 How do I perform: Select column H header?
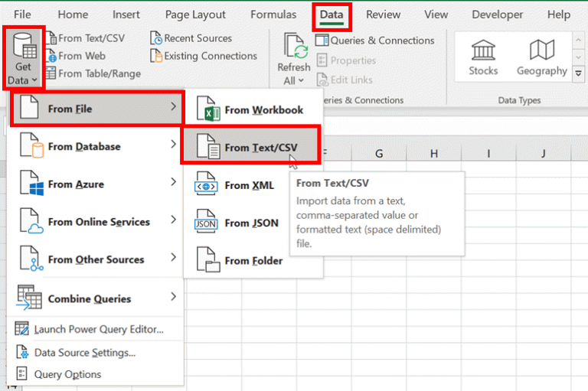[434, 153]
